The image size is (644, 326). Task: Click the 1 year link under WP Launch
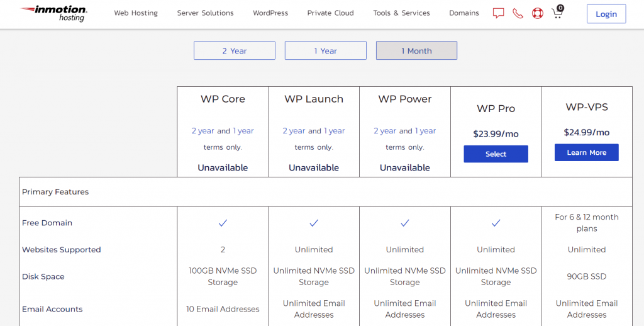pos(335,131)
